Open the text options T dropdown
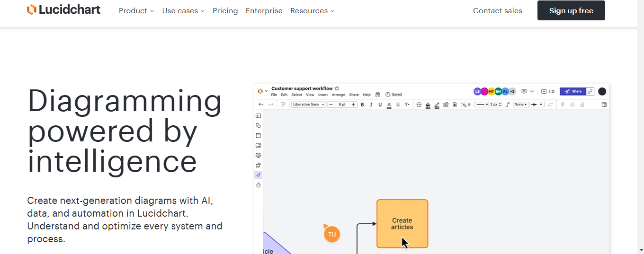 tap(407, 105)
